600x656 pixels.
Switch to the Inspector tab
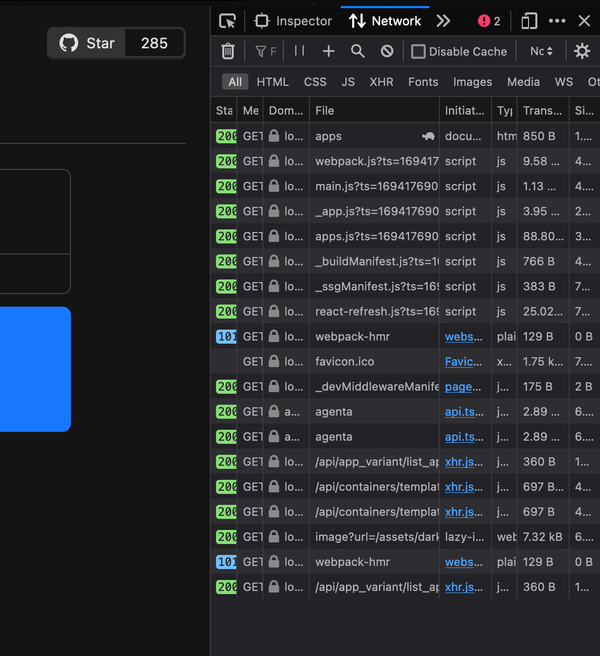pos(293,21)
